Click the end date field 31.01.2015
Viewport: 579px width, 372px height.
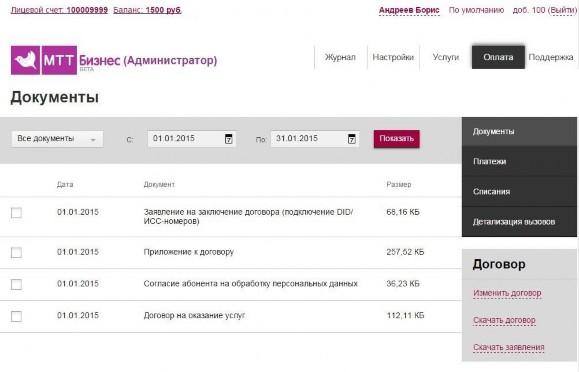[x=315, y=139]
